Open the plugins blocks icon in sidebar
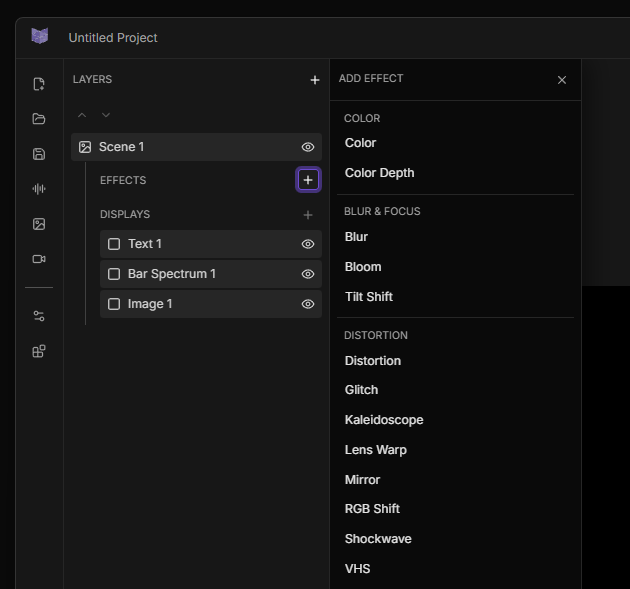This screenshot has width=630, height=589. click(x=39, y=351)
